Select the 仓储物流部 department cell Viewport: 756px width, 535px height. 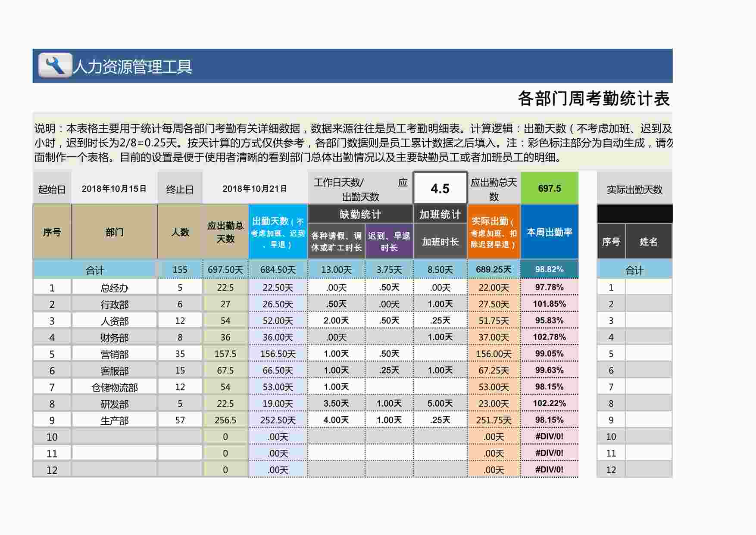pyautogui.click(x=114, y=387)
